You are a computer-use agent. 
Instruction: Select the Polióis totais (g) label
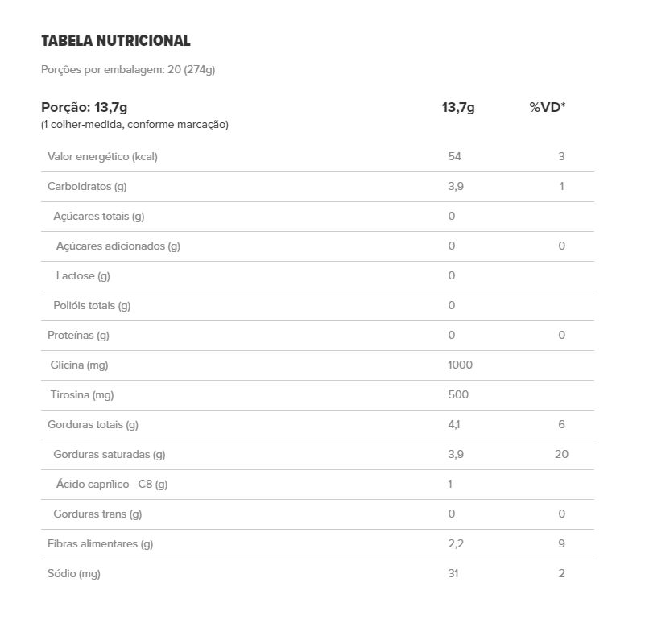pos(92,305)
